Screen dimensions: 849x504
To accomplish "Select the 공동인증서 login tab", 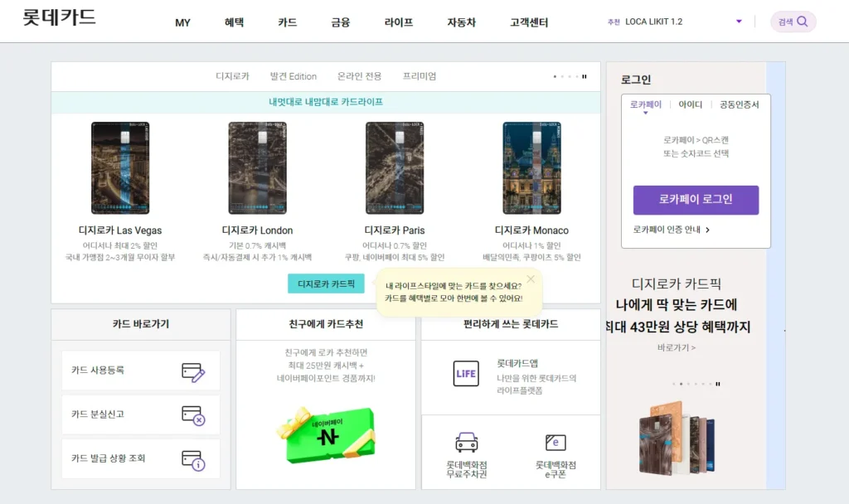I will 739,104.
